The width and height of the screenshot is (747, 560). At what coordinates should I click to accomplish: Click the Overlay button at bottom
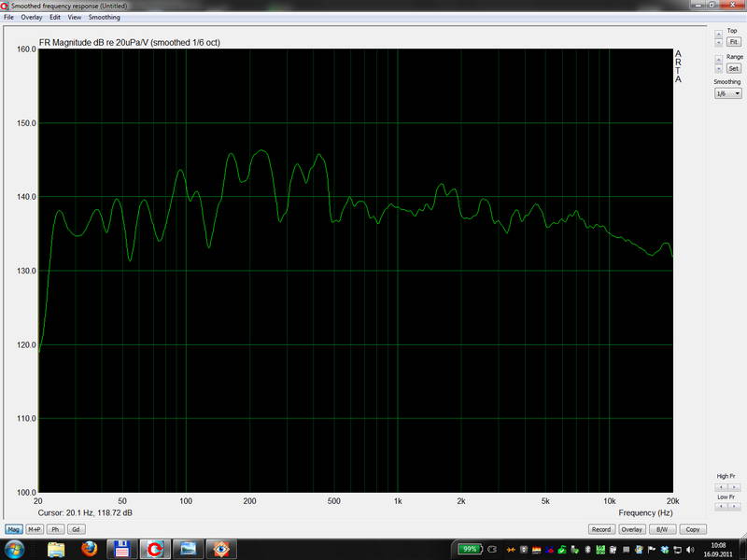pos(632,529)
